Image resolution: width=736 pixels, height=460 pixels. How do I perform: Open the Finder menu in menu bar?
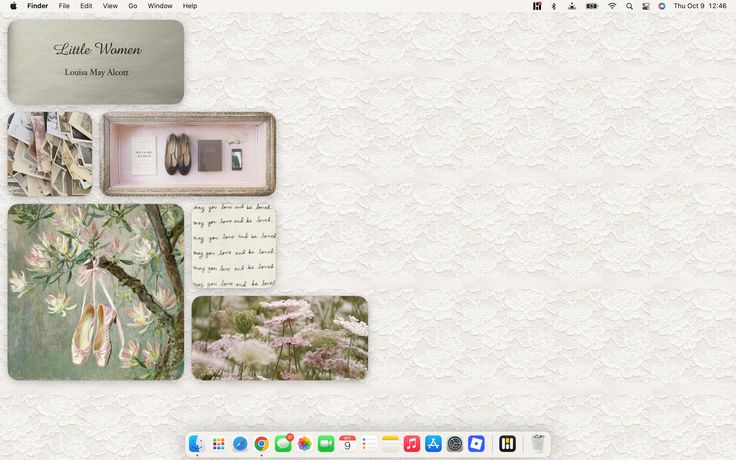point(38,6)
